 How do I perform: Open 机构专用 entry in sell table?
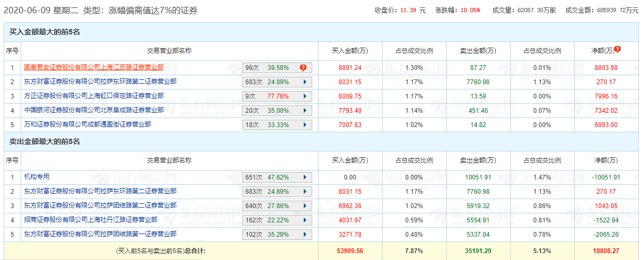37,177
